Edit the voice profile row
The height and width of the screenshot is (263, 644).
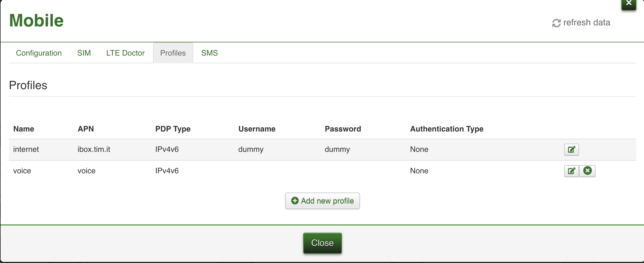(x=571, y=171)
